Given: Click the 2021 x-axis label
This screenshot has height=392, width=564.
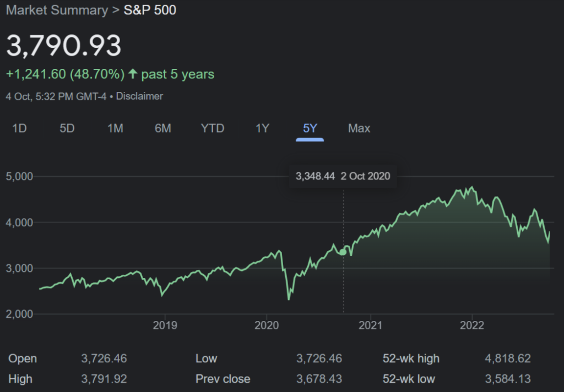Looking at the screenshot, I should 370,325.
